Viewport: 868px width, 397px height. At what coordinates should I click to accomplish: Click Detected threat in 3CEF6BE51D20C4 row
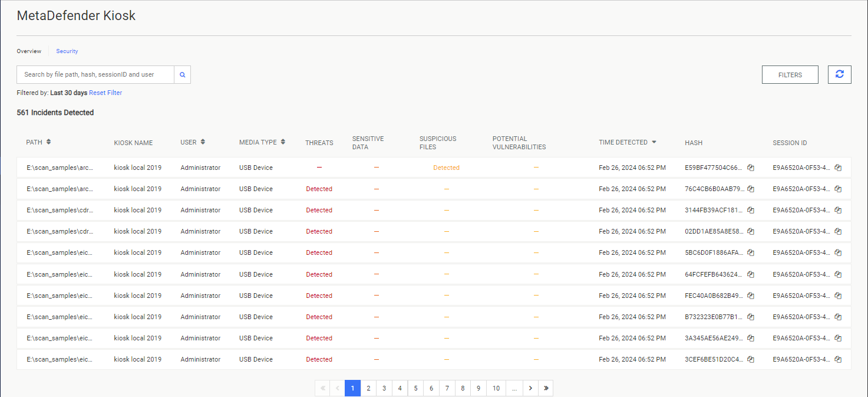(x=319, y=359)
